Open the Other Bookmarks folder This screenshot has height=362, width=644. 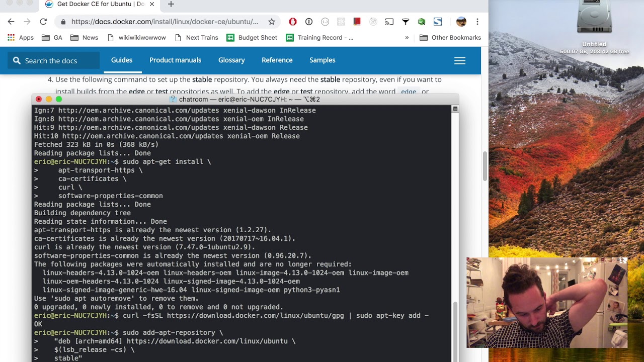click(x=450, y=38)
